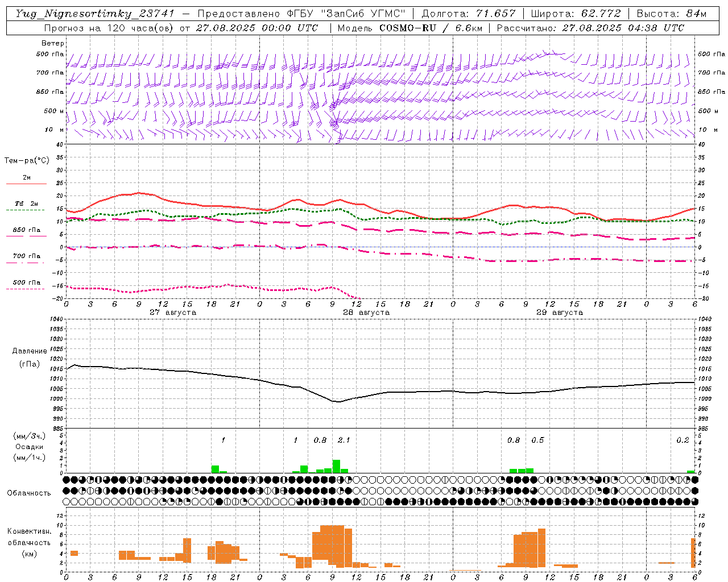This screenshot has width=728, height=582.
Task: Click the Конвективн. convective cloud label
Action: coord(30,531)
